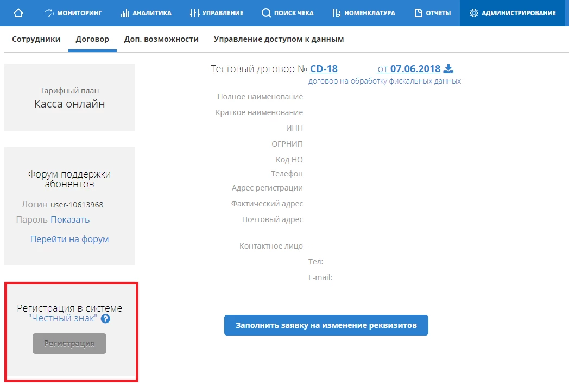Open the Отчеты reports section
This screenshot has width=569, height=392.
coord(433,13)
